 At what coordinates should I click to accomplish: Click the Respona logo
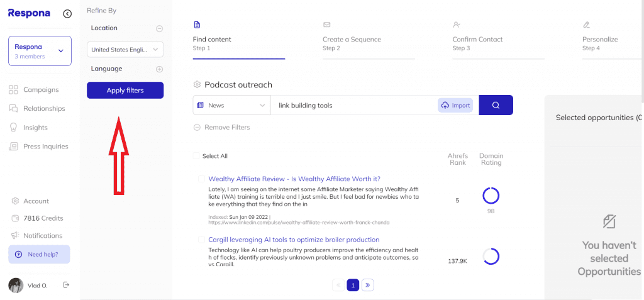[x=29, y=13]
